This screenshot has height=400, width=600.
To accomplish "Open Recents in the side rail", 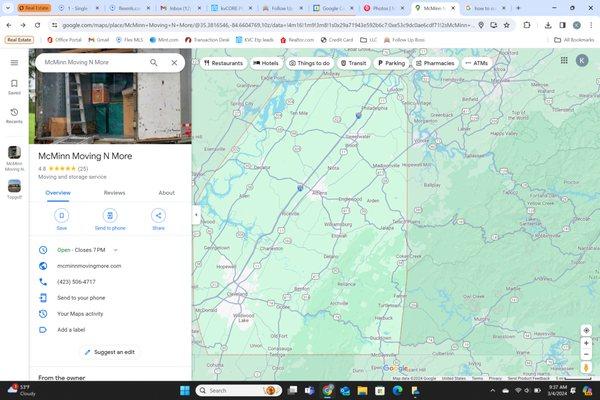I will point(14,115).
